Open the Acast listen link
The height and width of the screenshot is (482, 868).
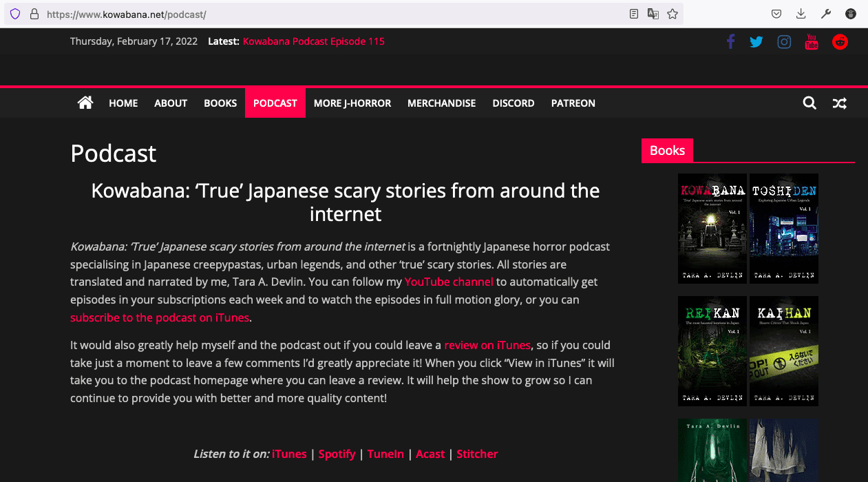(430, 454)
